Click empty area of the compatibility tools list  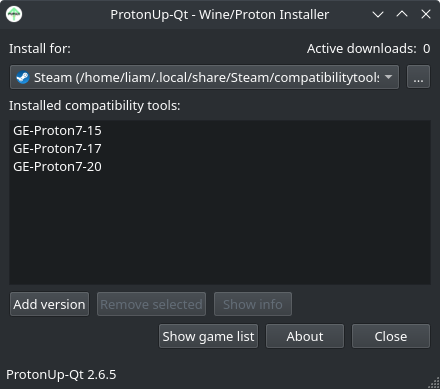click(x=220, y=230)
